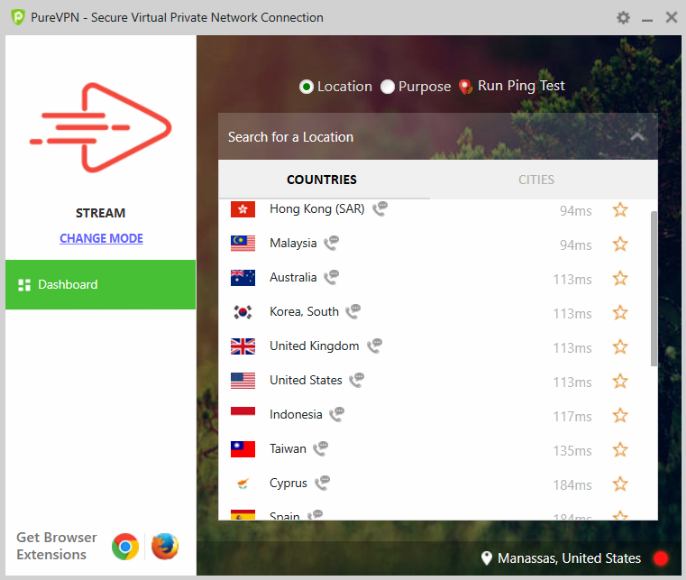Click the 117ms ping value for Indonesia

[x=572, y=416]
